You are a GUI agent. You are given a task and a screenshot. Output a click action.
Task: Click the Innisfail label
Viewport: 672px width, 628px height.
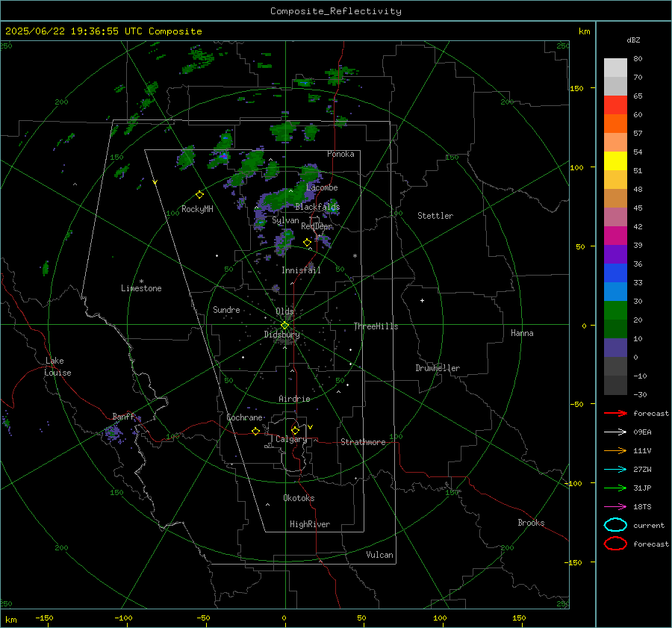[301, 270]
